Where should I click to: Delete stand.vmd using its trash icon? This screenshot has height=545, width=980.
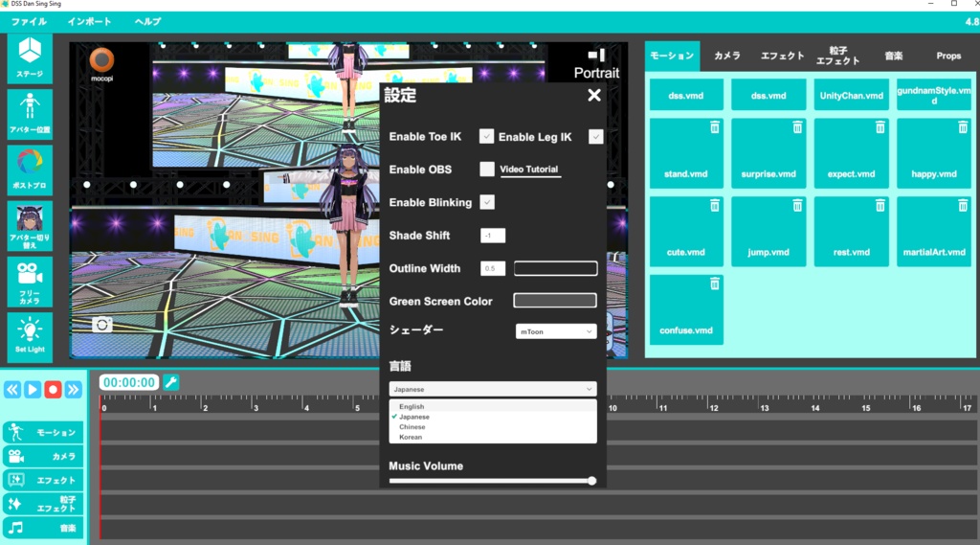click(x=714, y=127)
